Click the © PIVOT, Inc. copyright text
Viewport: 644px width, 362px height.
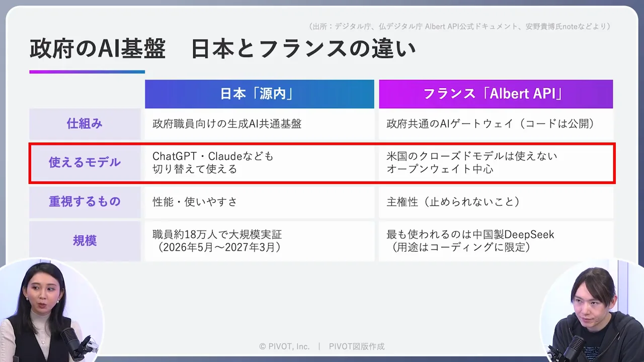(284, 346)
